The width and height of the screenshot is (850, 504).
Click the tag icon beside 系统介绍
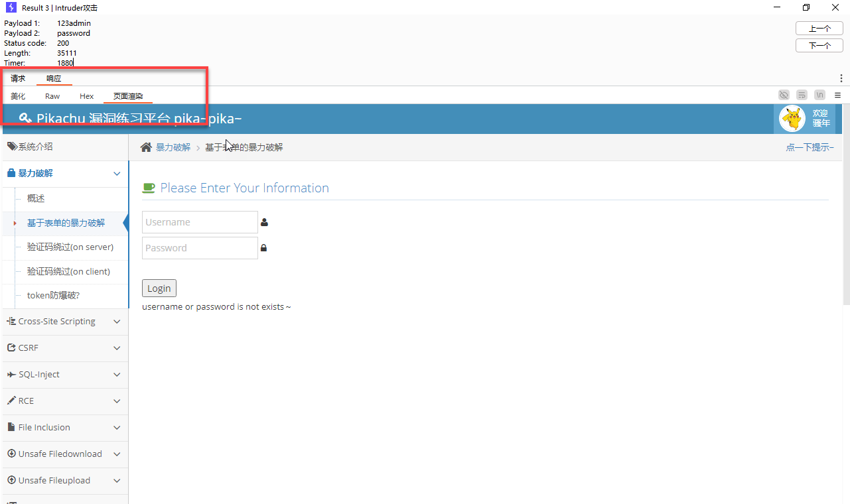(12, 147)
